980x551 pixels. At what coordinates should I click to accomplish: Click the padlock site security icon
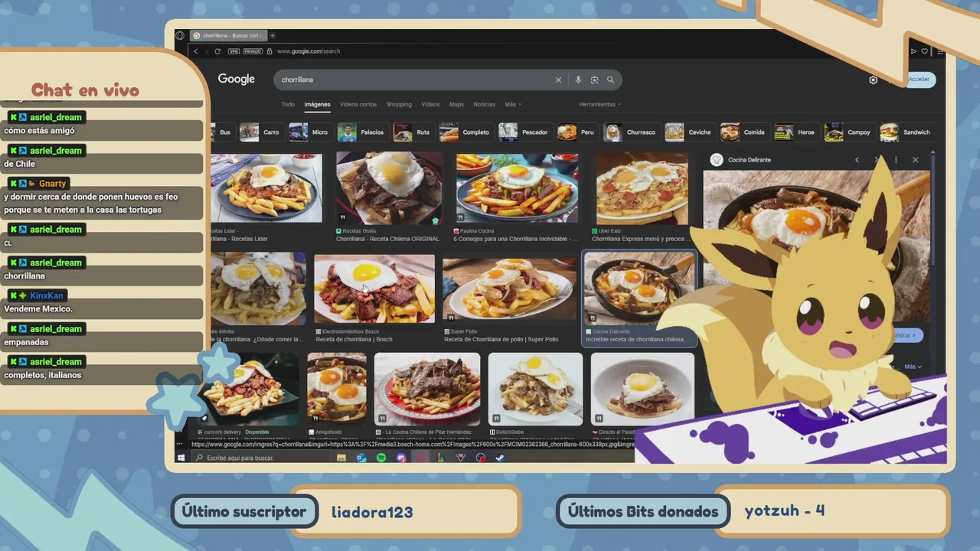click(x=269, y=51)
